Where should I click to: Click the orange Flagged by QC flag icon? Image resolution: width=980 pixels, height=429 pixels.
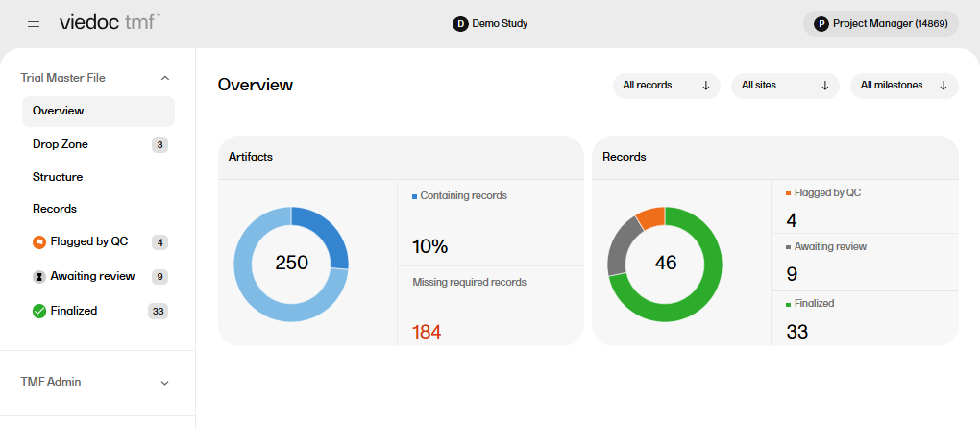pos(39,242)
